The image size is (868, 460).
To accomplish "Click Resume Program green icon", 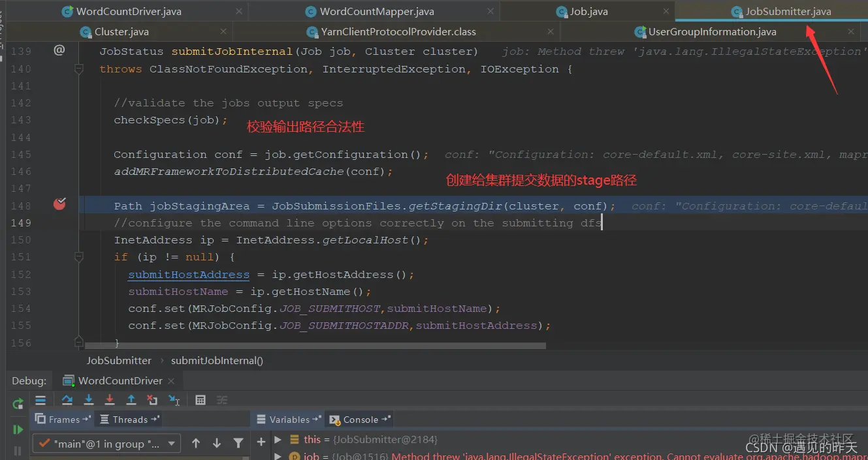I will coord(18,429).
